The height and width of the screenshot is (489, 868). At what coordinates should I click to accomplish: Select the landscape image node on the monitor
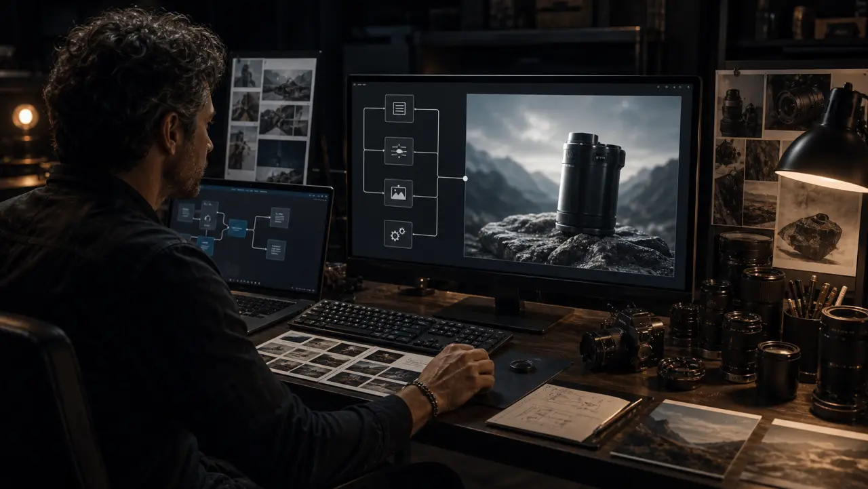(398, 193)
